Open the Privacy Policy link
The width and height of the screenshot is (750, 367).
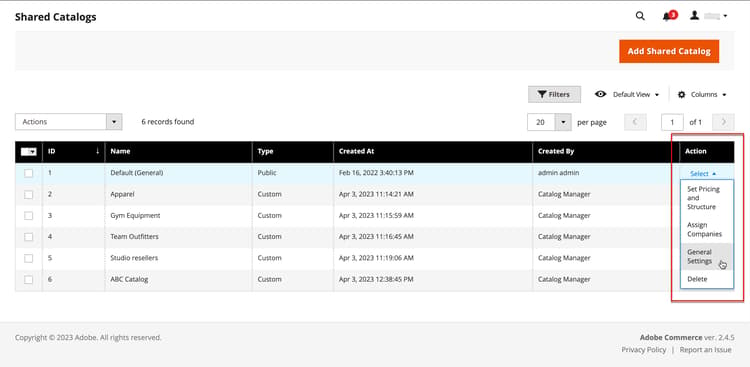tap(644, 350)
